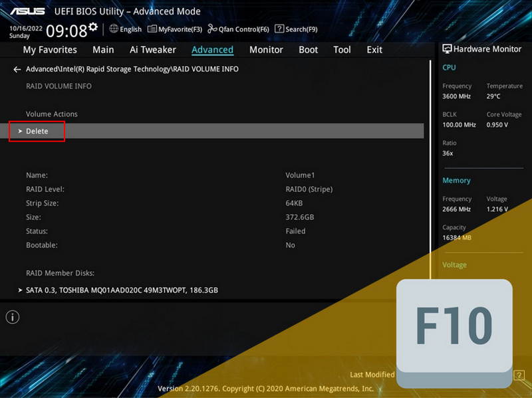Go to the Monitor tab
Viewport: 532px width, 398px height.
266,50
